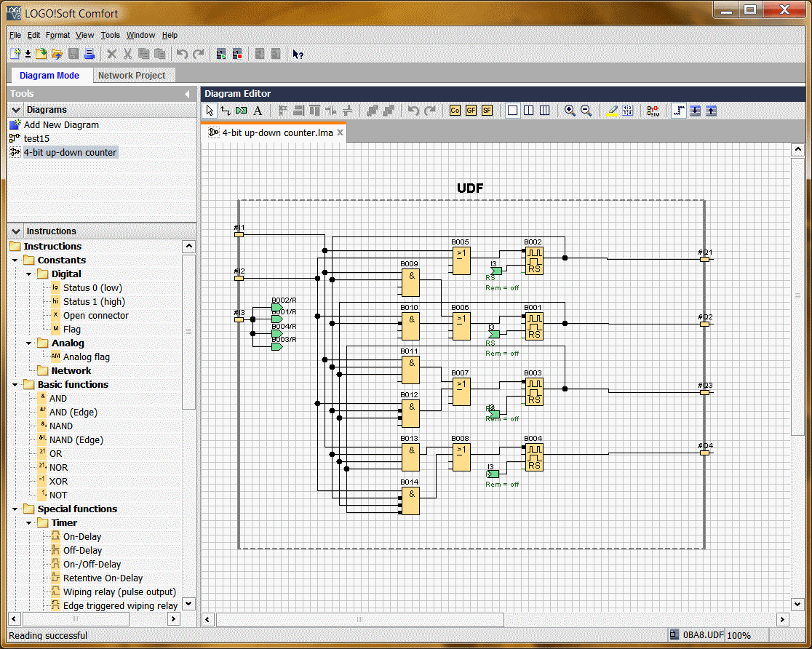
Task: Open the Help menu
Action: tap(170, 35)
